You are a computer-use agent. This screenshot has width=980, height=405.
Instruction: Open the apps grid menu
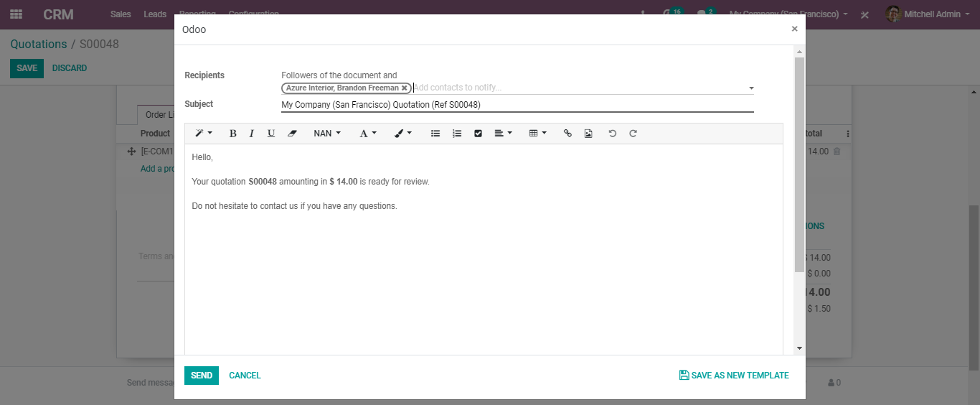tap(16, 14)
